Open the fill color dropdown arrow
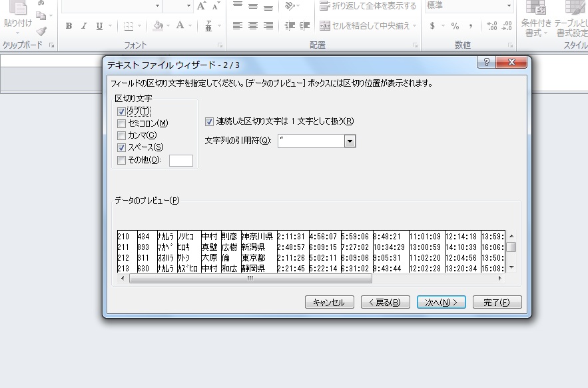This screenshot has width=588, height=388. [168, 26]
